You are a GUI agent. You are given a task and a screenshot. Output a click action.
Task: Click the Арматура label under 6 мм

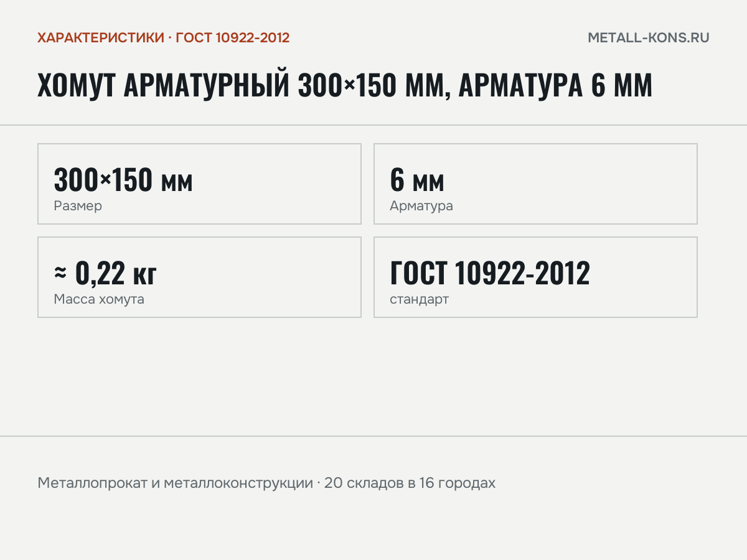point(421,206)
